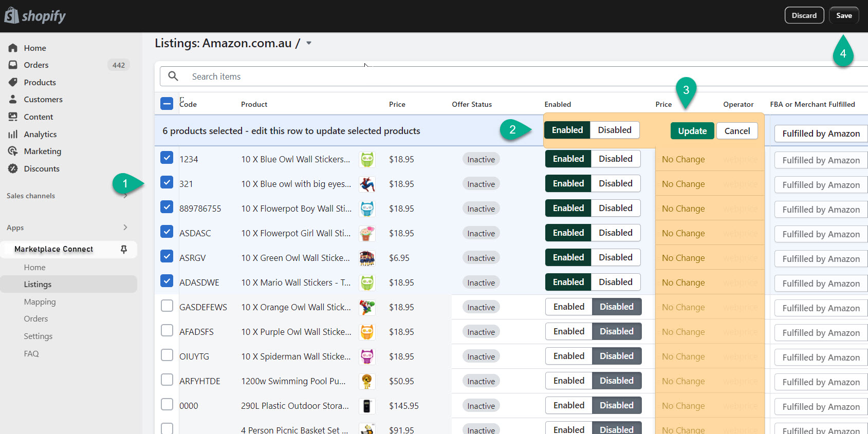Enable the AFADSFS listing
The height and width of the screenshot is (434, 868).
point(569,331)
